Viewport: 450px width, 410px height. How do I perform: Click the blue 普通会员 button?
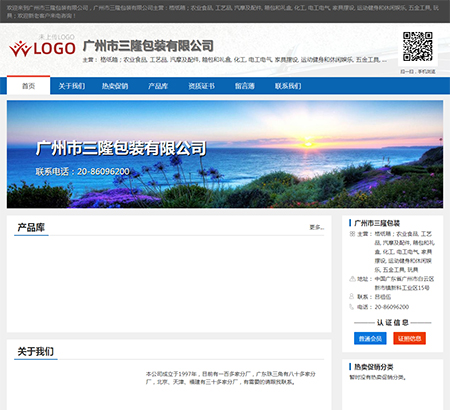click(x=370, y=338)
